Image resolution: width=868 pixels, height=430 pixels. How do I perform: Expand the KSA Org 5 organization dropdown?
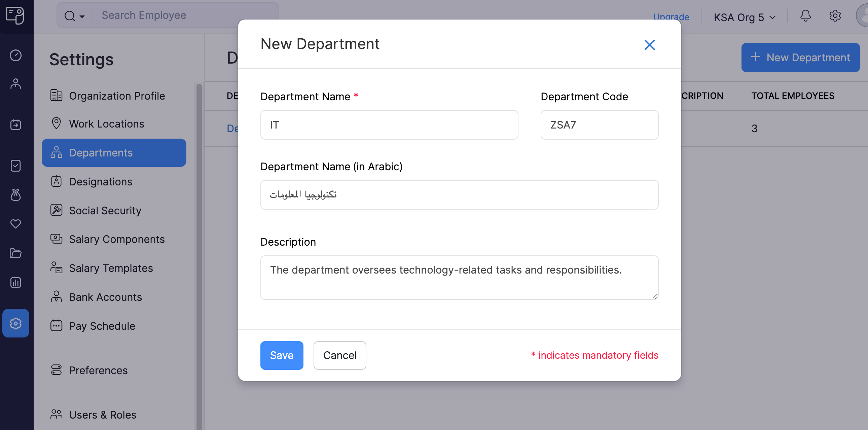744,17
